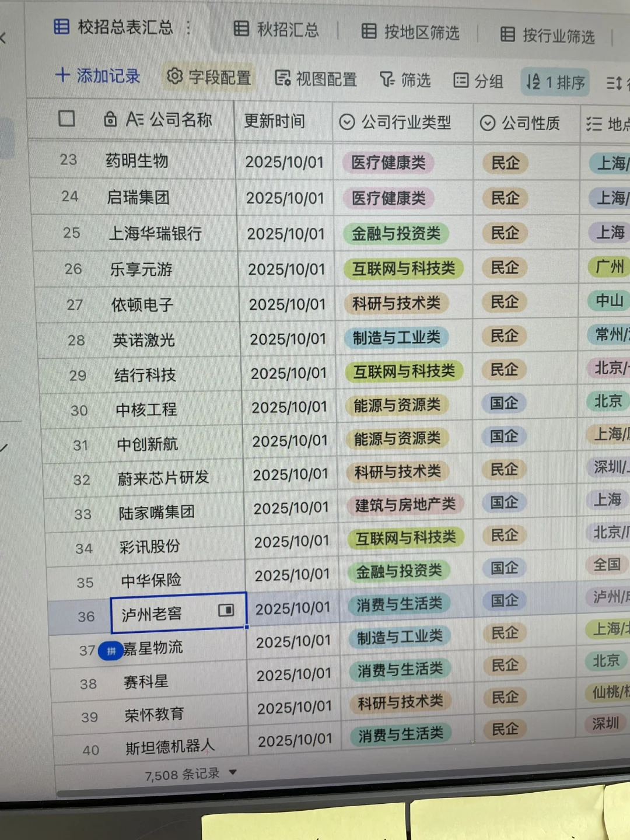
Task: Select the 乐享元游 company cell
Action: point(141,269)
